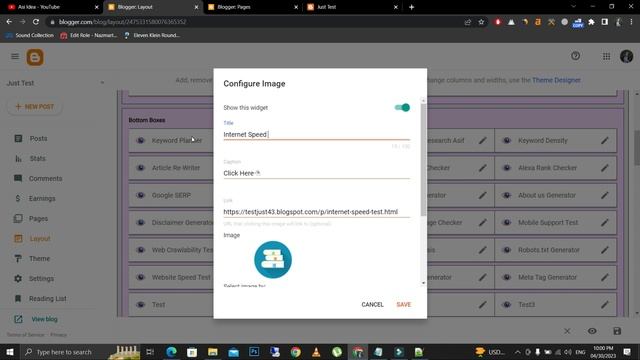
Task: Click the NEW POST button
Action: pyautogui.click(x=35, y=107)
